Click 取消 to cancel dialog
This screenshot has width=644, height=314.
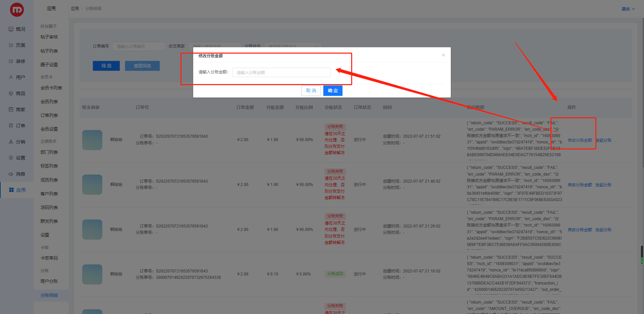[311, 90]
